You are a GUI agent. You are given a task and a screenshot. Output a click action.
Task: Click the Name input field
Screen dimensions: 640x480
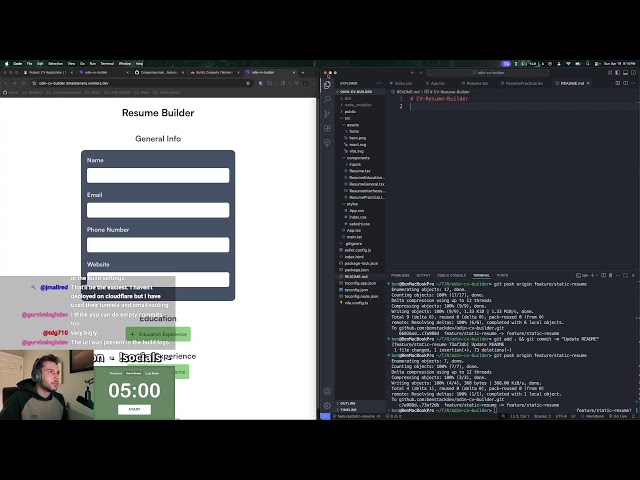tap(158, 176)
